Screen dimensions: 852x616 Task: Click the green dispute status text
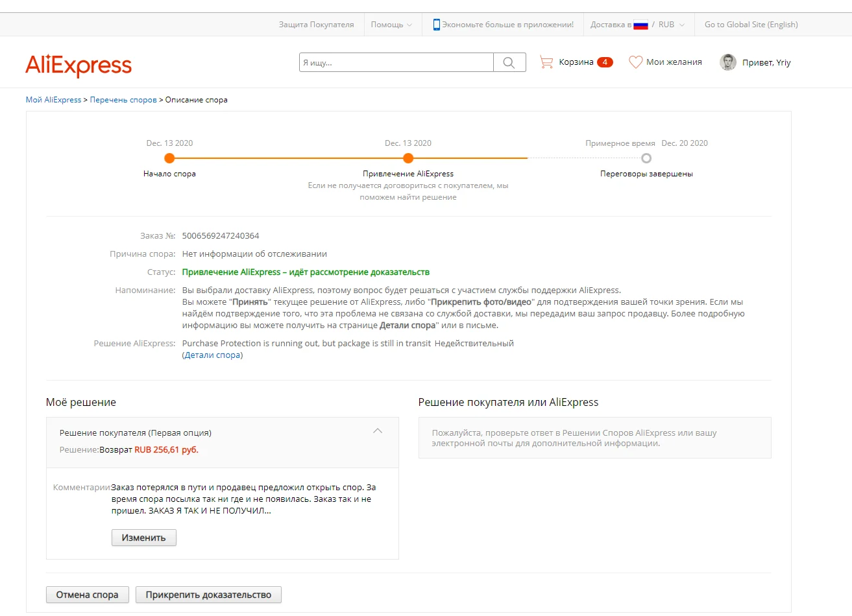tap(306, 272)
